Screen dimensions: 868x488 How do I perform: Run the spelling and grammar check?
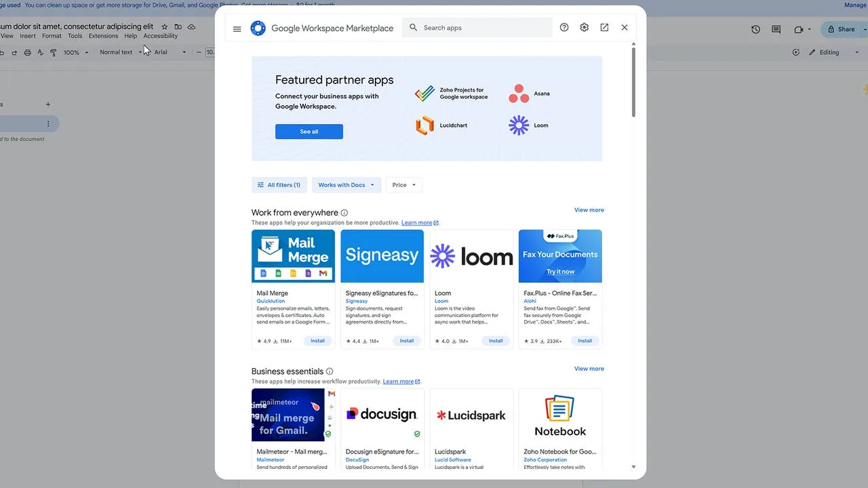click(40, 52)
